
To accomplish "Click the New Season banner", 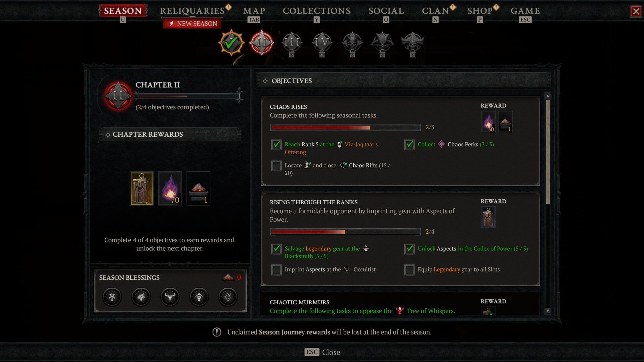I will (193, 24).
